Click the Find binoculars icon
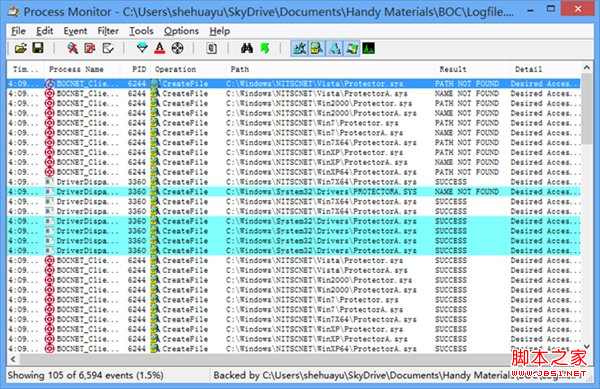This screenshot has height=389, width=600. pos(247,48)
